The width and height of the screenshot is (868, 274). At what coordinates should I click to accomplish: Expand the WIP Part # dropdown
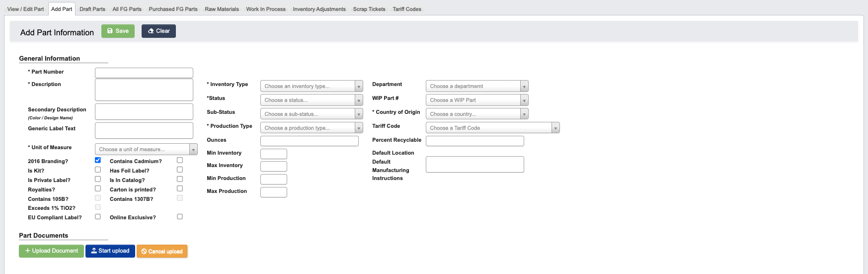click(x=477, y=100)
